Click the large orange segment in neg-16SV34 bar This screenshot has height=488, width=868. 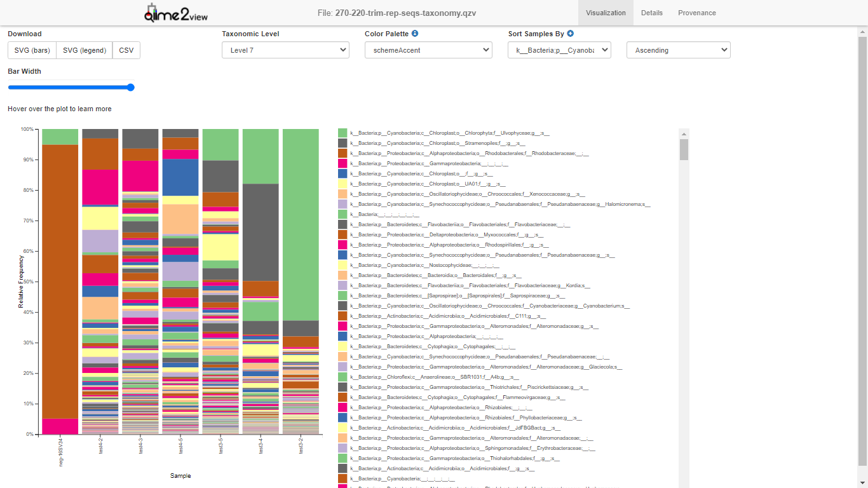[60, 280]
